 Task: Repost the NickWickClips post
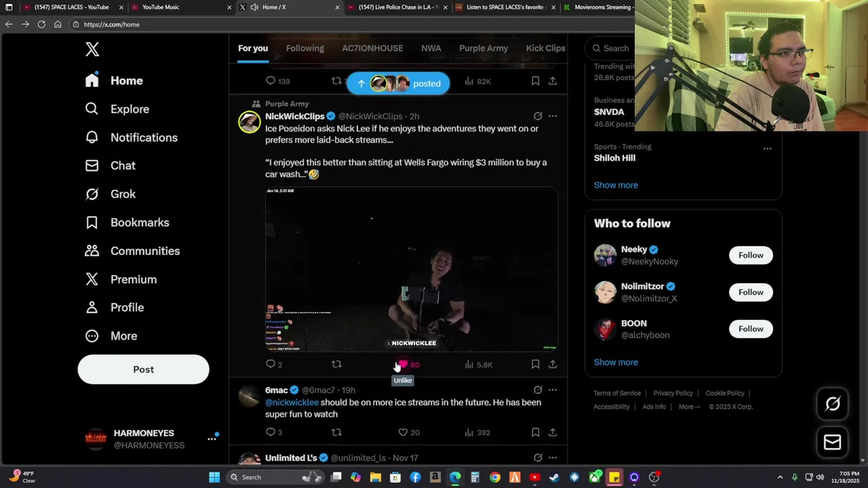tap(336, 365)
